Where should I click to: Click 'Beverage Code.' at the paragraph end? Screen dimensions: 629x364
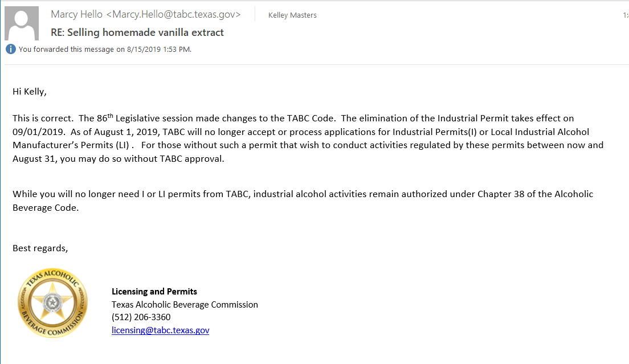coord(46,207)
